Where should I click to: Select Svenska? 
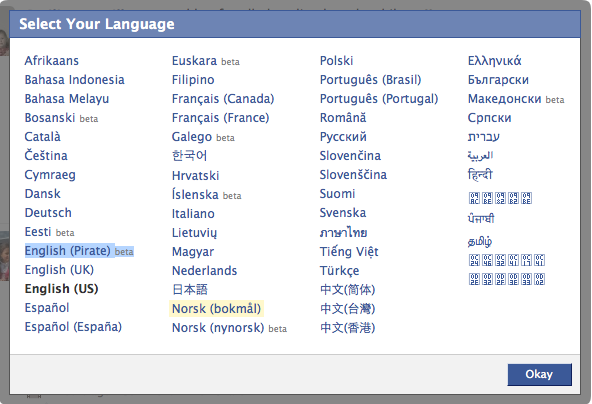point(343,212)
